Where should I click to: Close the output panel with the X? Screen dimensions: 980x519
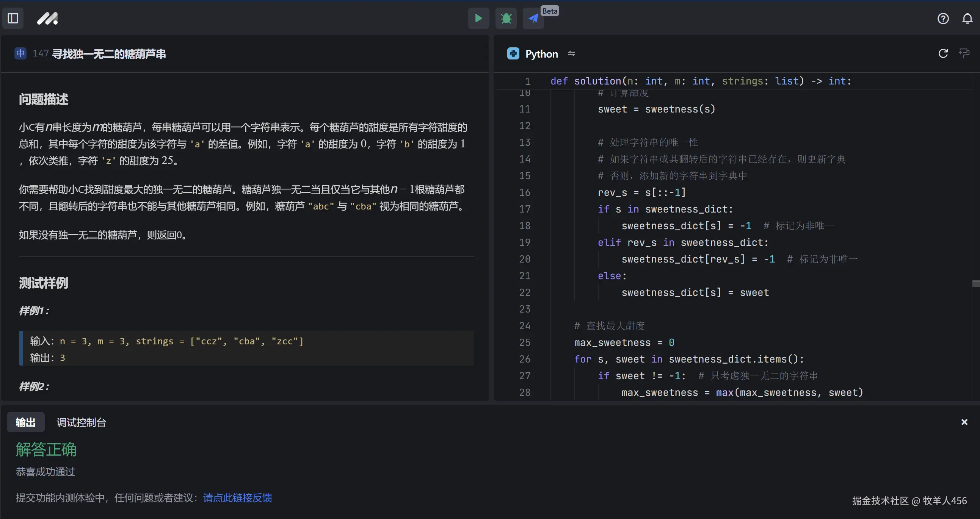964,422
